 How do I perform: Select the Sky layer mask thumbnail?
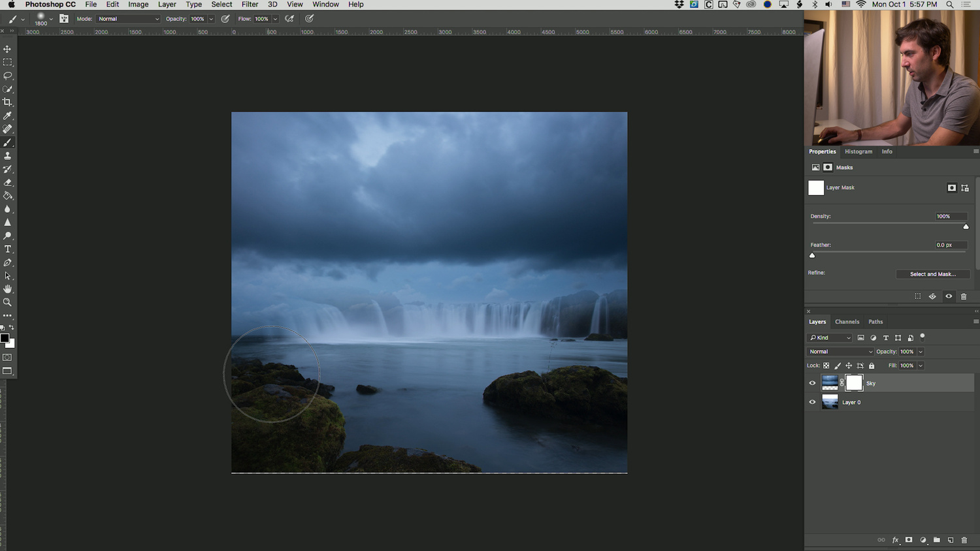click(854, 383)
